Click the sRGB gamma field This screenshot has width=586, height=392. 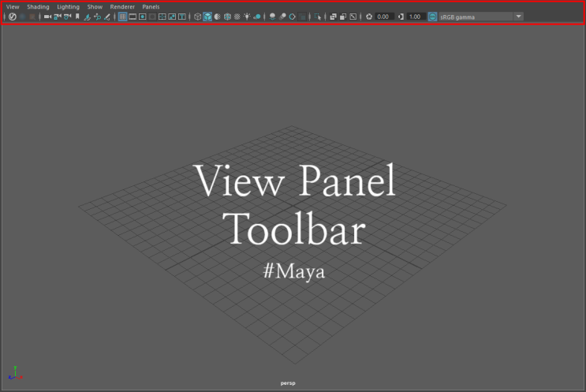(x=476, y=17)
